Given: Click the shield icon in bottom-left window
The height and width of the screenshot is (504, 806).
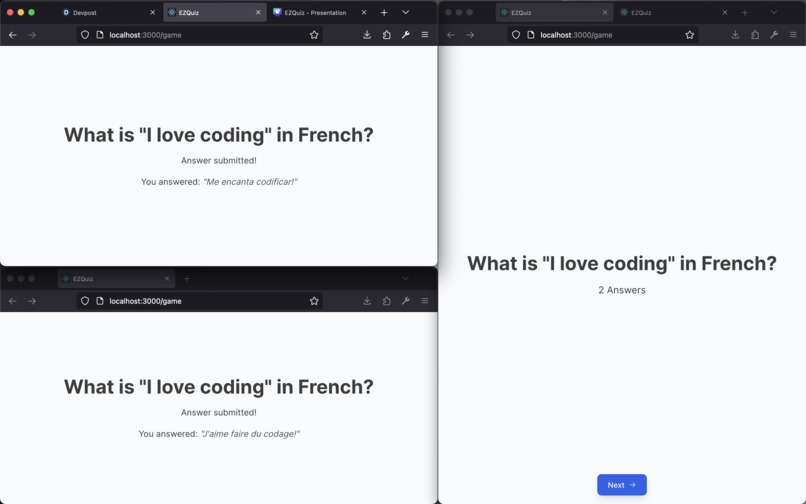Looking at the screenshot, I should (x=85, y=301).
